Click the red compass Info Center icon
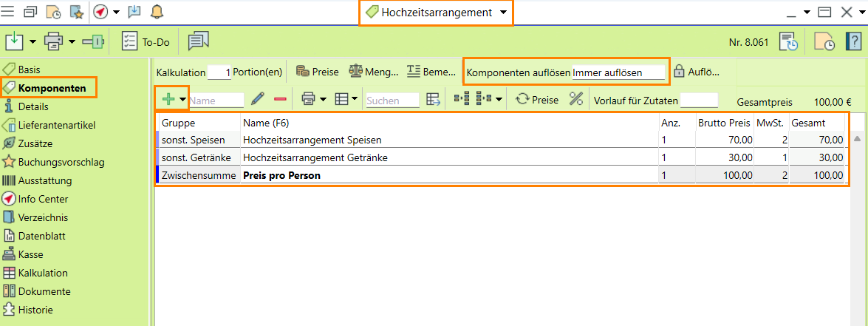Viewport: 868px width, 326px height. (100, 12)
